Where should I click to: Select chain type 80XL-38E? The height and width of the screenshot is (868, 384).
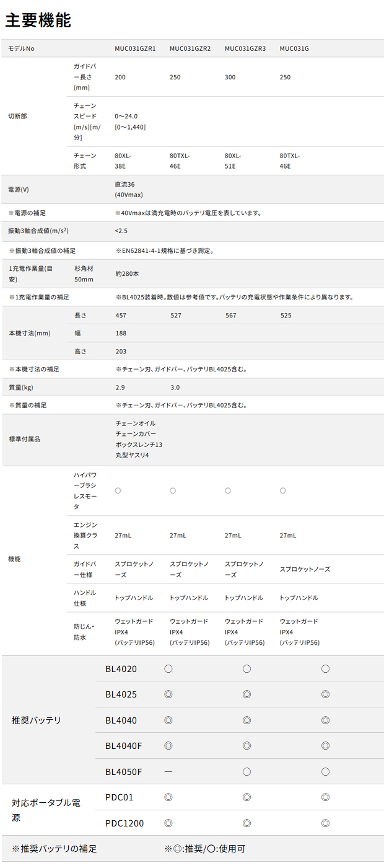(123, 161)
